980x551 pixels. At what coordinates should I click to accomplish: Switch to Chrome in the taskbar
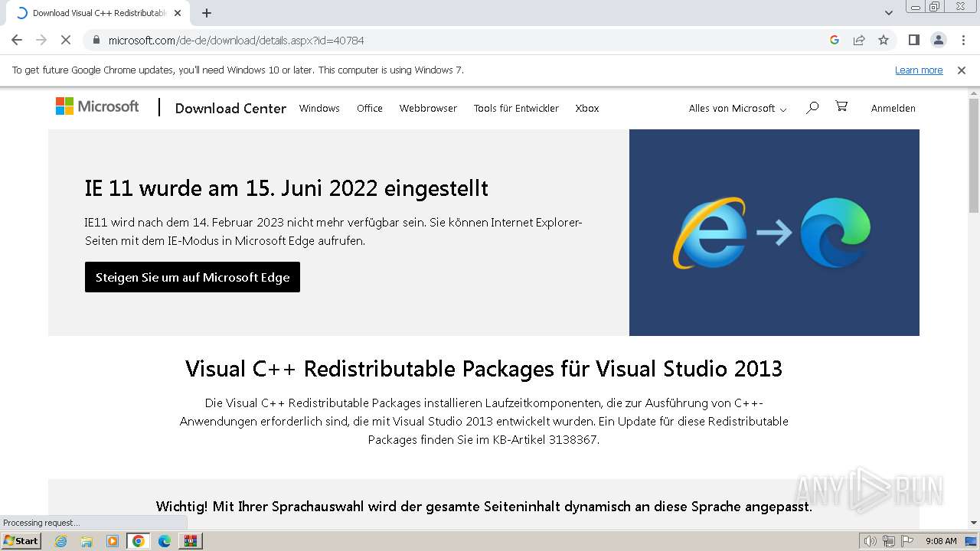(x=139, y=541)
